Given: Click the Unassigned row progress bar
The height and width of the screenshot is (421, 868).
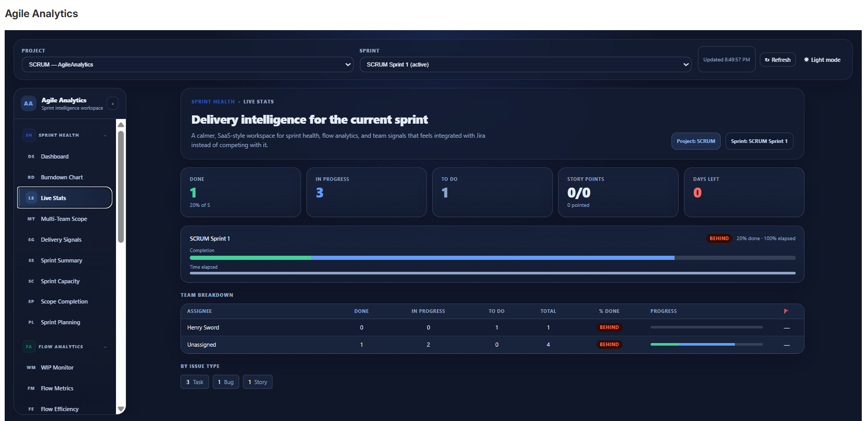Looking at the screenshot, I should 707,344.
